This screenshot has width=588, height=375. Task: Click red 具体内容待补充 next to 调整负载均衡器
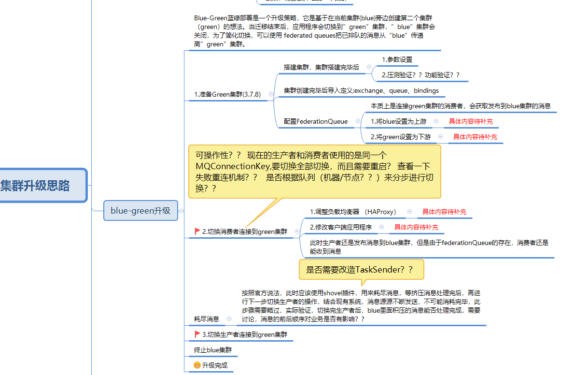[x=444, y=211]
